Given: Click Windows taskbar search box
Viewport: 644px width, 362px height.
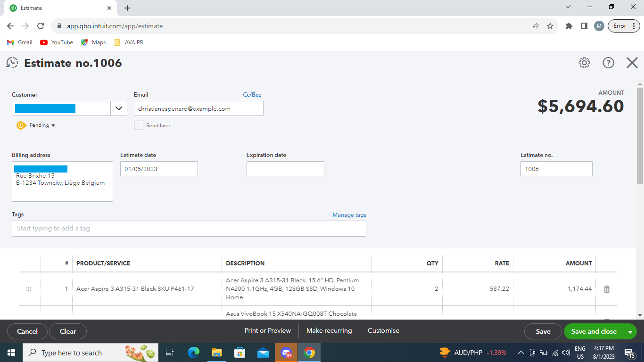Looking at the screenshot, I should point(91,353).
